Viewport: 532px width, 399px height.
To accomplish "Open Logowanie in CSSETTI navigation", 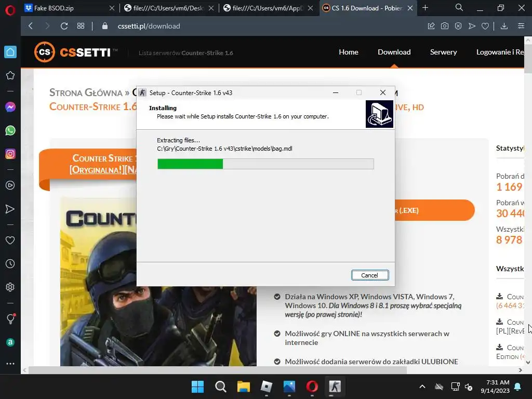I will point(500,52).
